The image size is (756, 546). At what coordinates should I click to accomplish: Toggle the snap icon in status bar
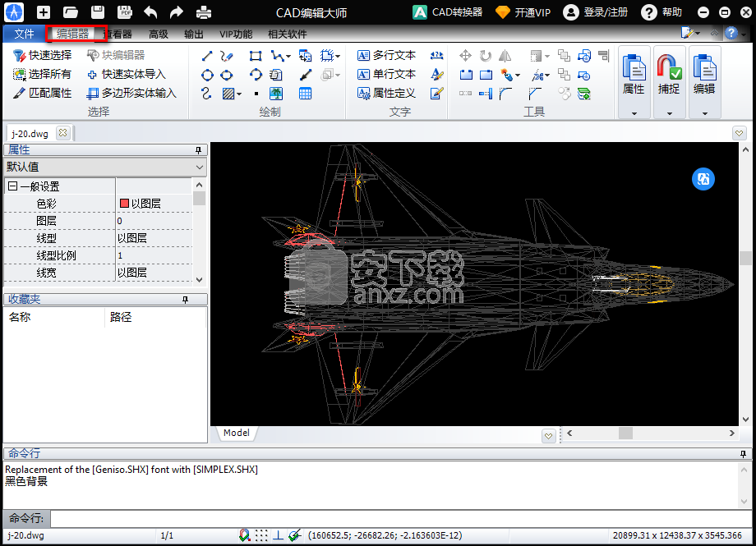coord(244,535)
